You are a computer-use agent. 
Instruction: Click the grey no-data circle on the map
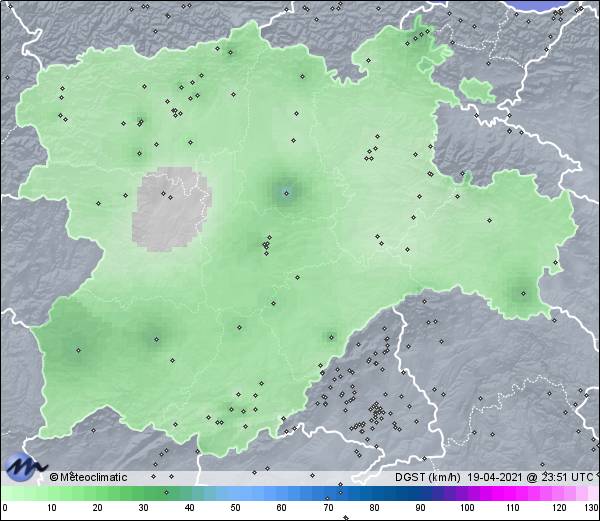[171, 209]
